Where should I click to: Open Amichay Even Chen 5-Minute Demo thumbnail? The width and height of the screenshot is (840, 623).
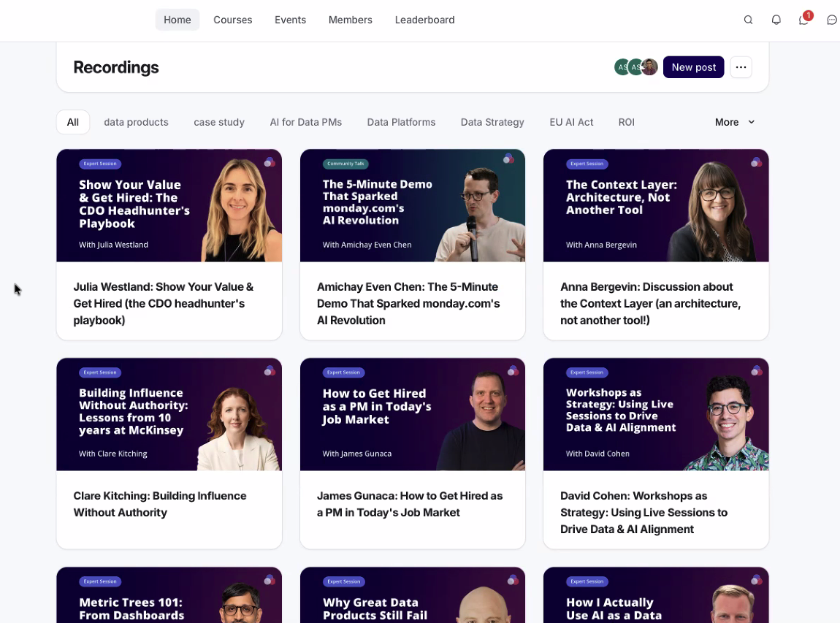(x=413, y=206)
